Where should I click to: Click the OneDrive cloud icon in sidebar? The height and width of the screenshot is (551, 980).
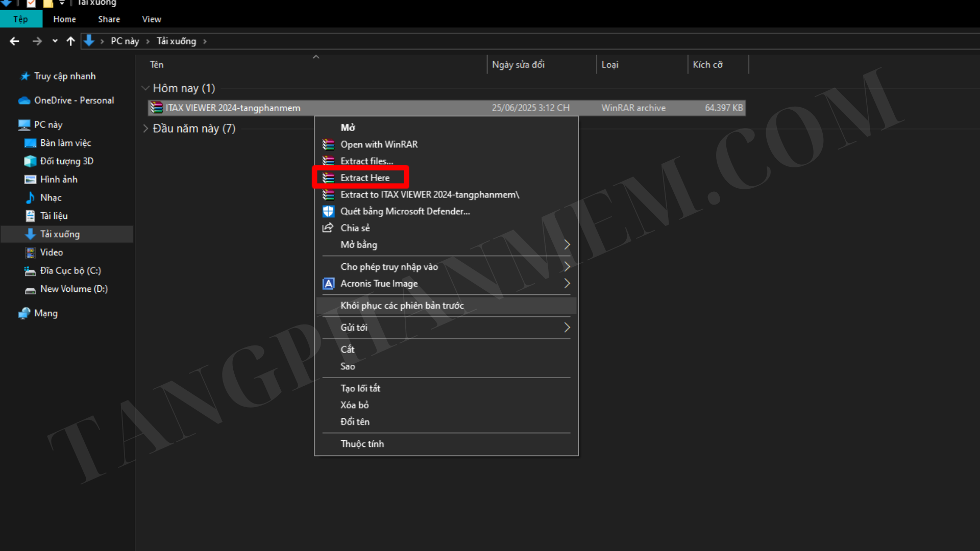point(24,101)
